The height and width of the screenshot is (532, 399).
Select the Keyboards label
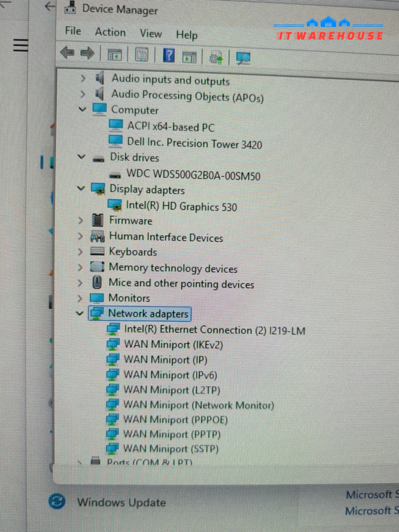point(132,252)
